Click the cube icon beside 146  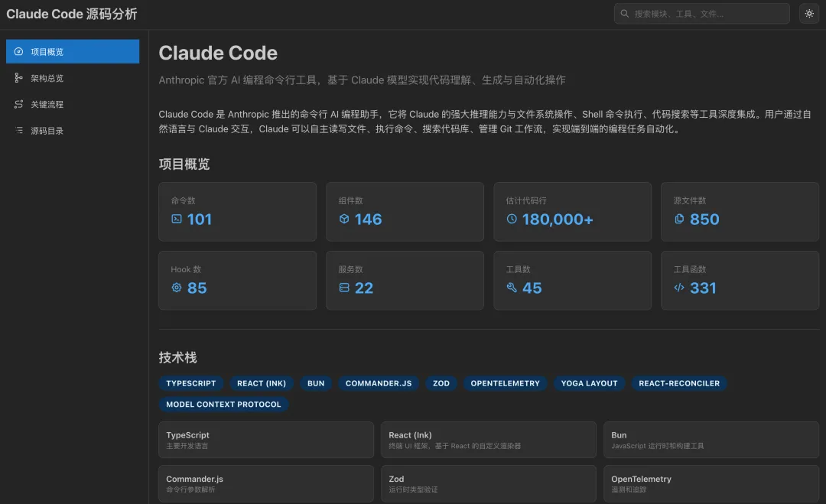(x=344, y=219)
